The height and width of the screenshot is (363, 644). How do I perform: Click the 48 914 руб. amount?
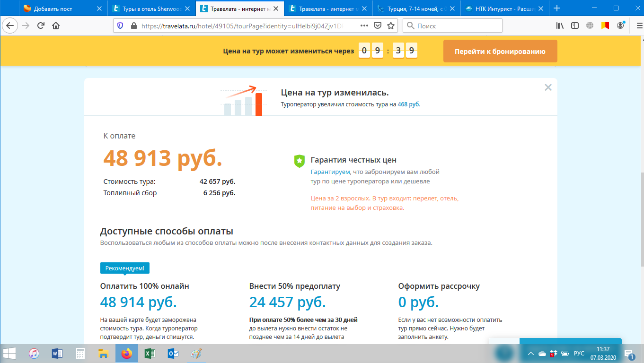[139, 302]
